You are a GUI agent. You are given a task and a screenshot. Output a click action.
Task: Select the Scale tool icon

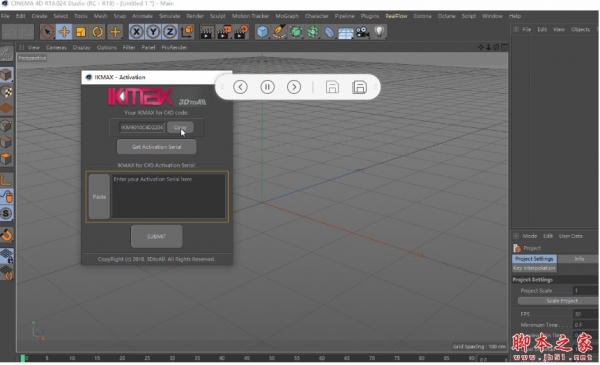pyautogui.click(x=81, y=32)
